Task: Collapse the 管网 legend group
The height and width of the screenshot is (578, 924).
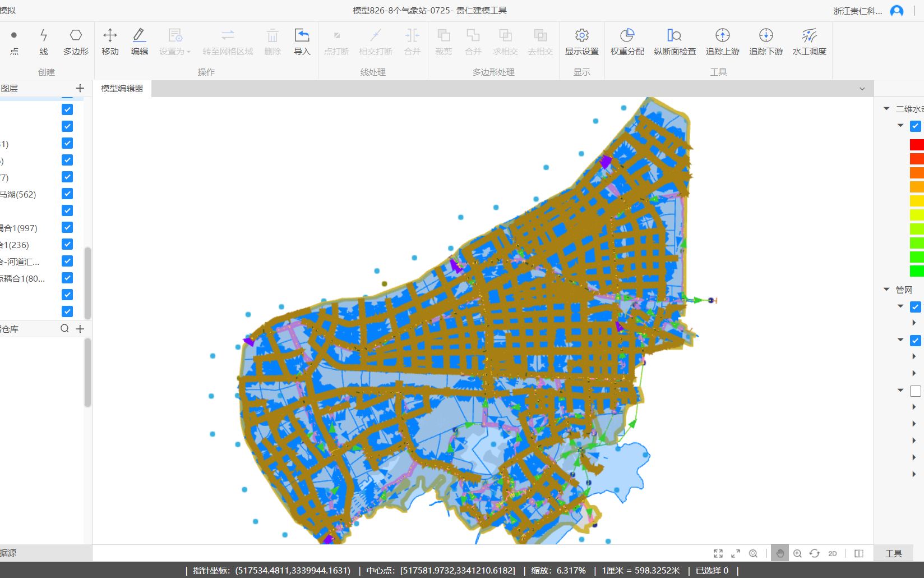Action: tap(886, 290)
